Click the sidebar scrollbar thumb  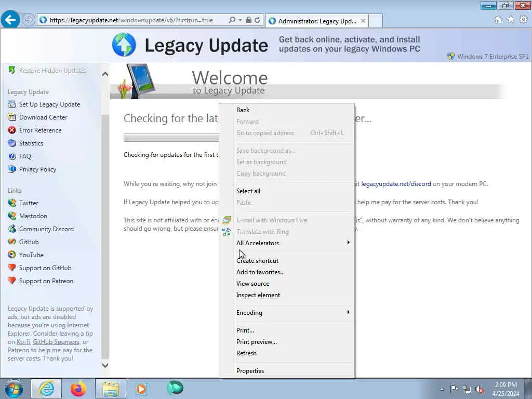(x=105, y=236)
